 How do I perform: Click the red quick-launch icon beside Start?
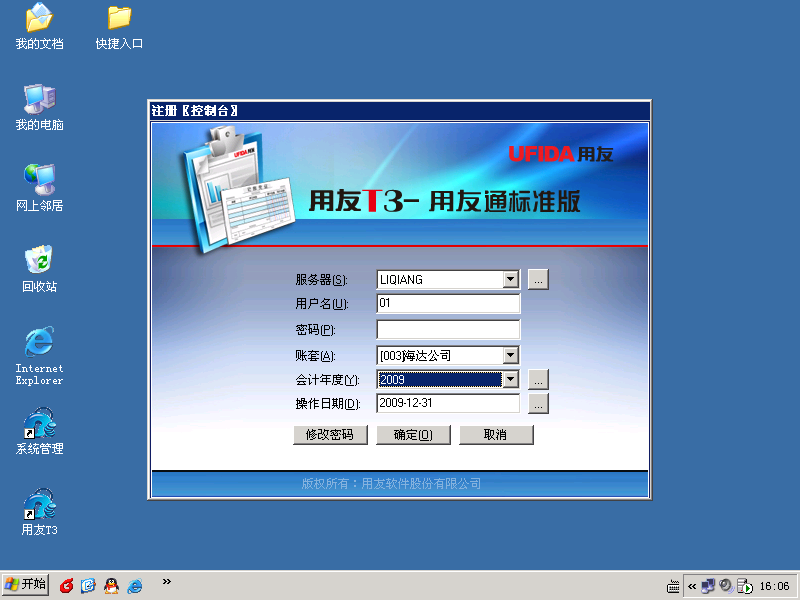point(66,585)
